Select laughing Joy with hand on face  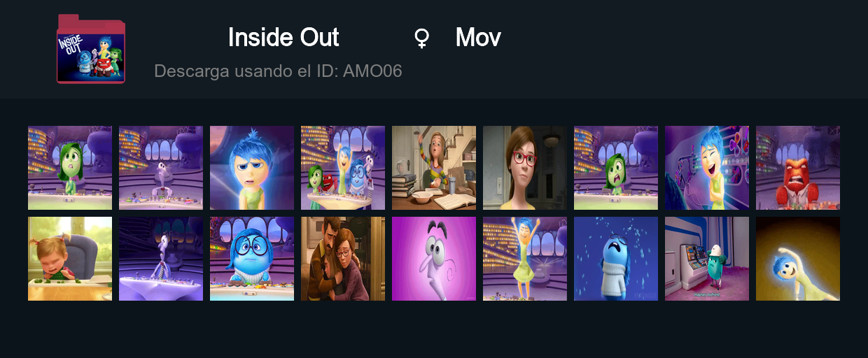click(x=707, y=168)
